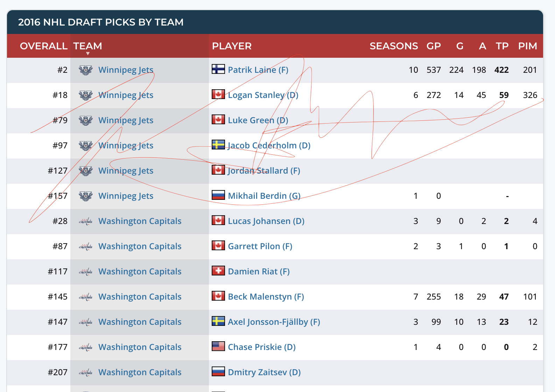Sort table by TP column header
The width and height of the screenshot is (555, 392).
[x=502, y=46]
